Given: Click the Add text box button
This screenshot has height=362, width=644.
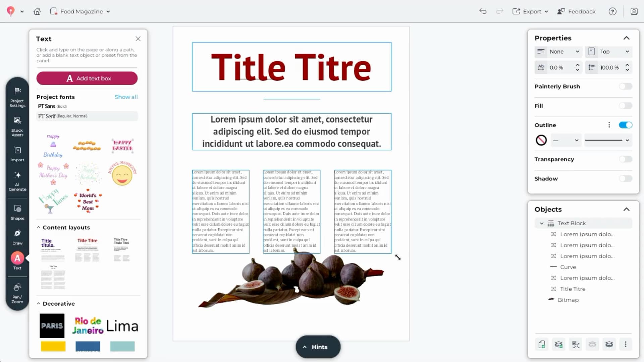Looking at the screenshot, I should click(87, 78).
